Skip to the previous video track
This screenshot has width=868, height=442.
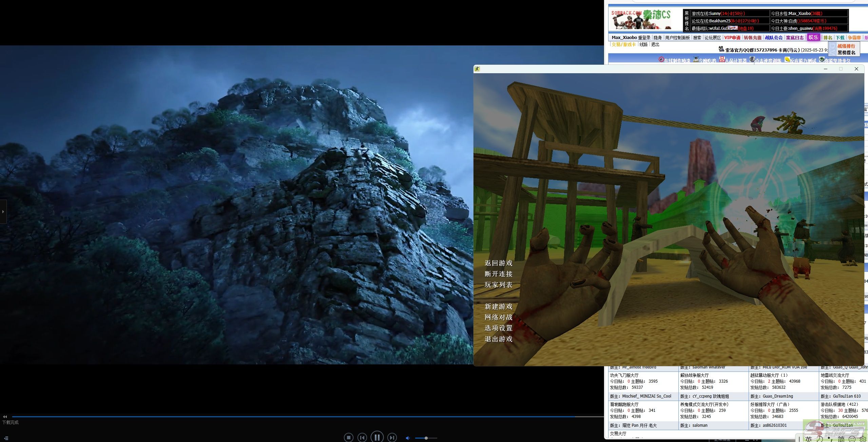click(x=362, y=438)
